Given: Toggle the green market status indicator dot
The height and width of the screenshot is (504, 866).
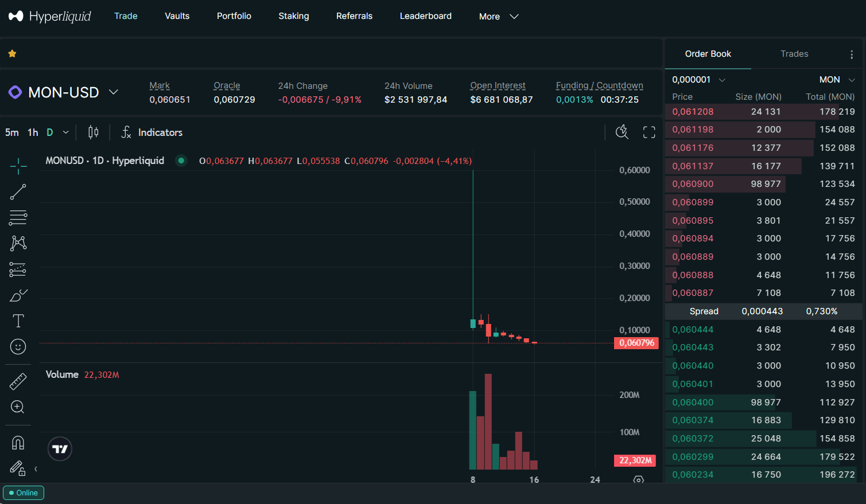Looking at the screenshot, I should click(181, 161).
